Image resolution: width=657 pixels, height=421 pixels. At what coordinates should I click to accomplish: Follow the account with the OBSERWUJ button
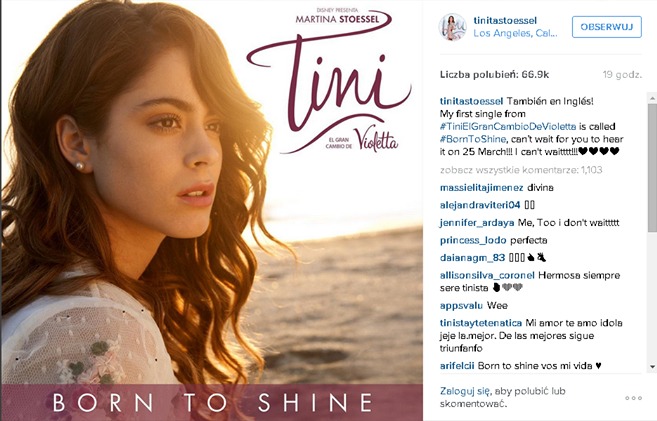coord(607,27)
